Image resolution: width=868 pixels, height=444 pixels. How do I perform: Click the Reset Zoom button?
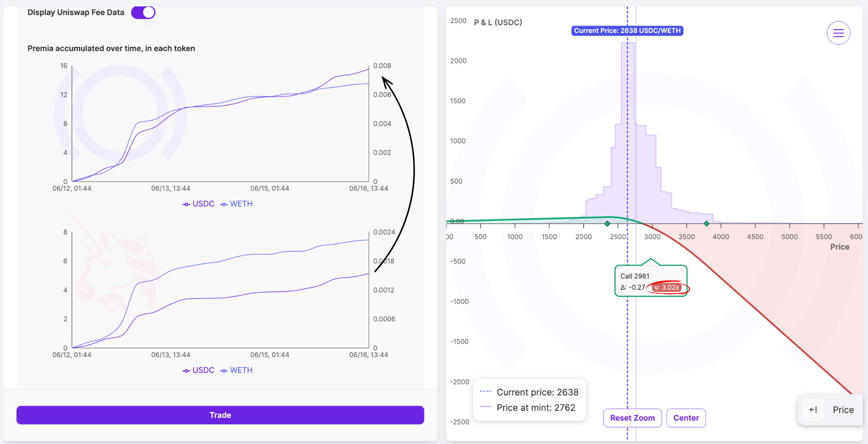632,418
